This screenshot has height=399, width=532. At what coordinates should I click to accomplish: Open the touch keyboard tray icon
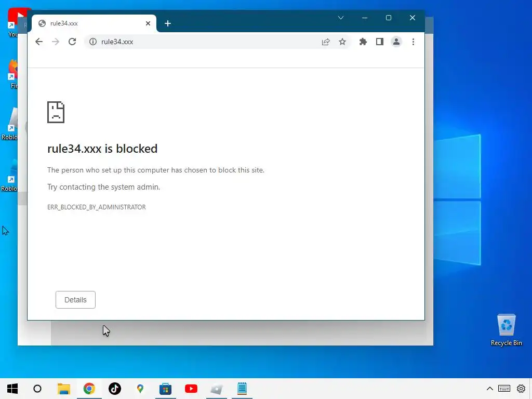point(504,389)
